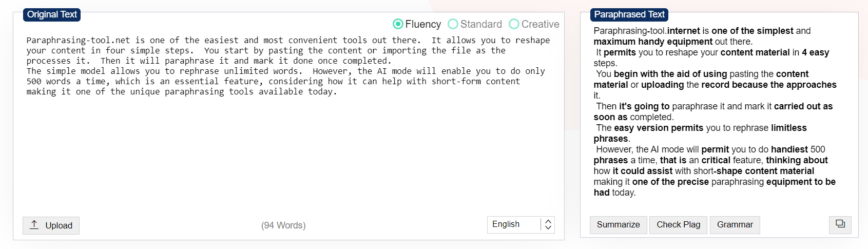
Task: Click the bold word "uploading" in the output
Action: pyautogui.click(x=662, y=85)
